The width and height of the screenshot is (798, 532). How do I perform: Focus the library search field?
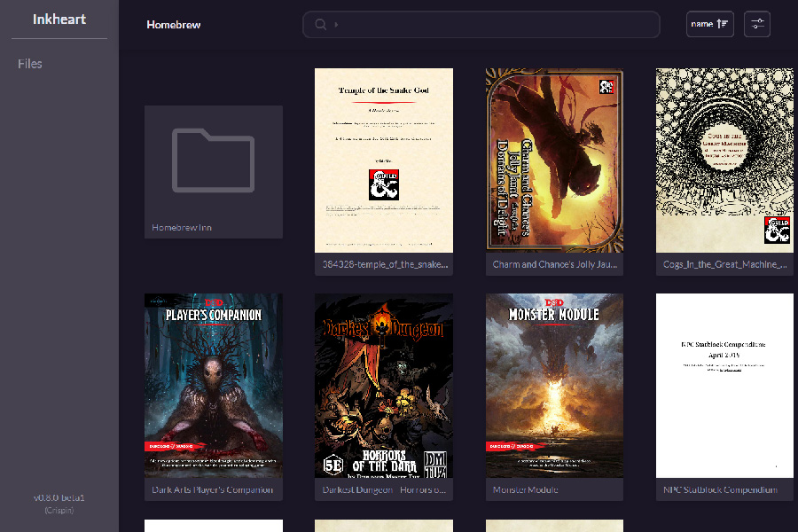[481, 25]
